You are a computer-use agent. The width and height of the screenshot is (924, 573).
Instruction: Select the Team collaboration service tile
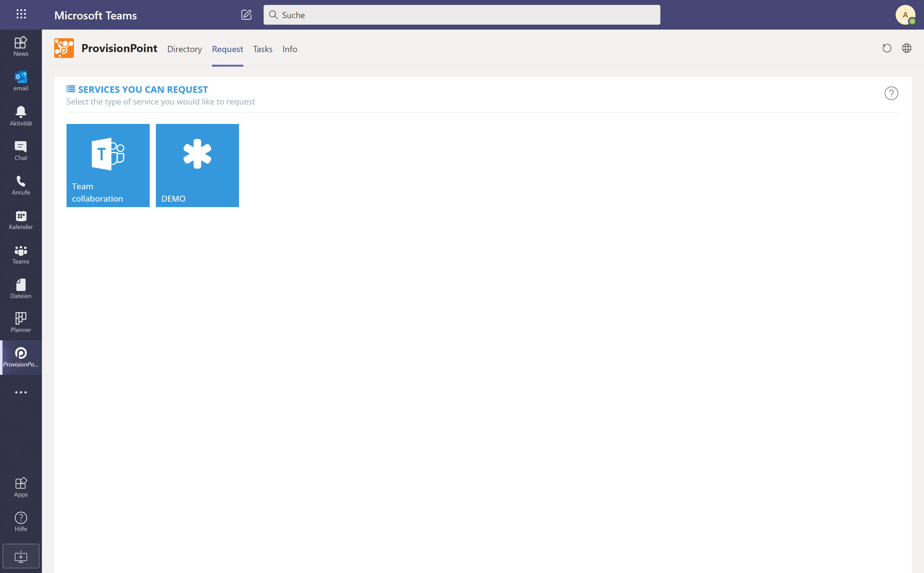[108, 166]
